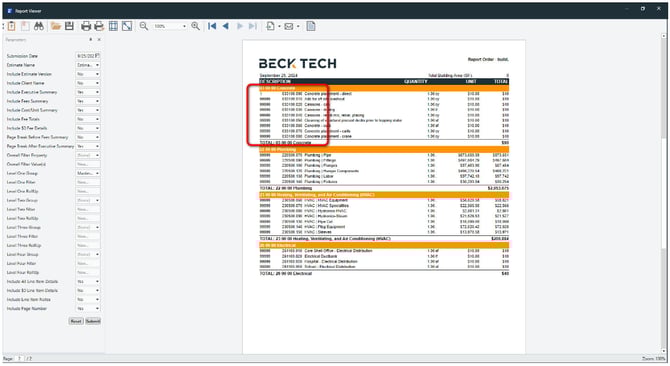Open the binoculars Find tool

tap(39, 26)
